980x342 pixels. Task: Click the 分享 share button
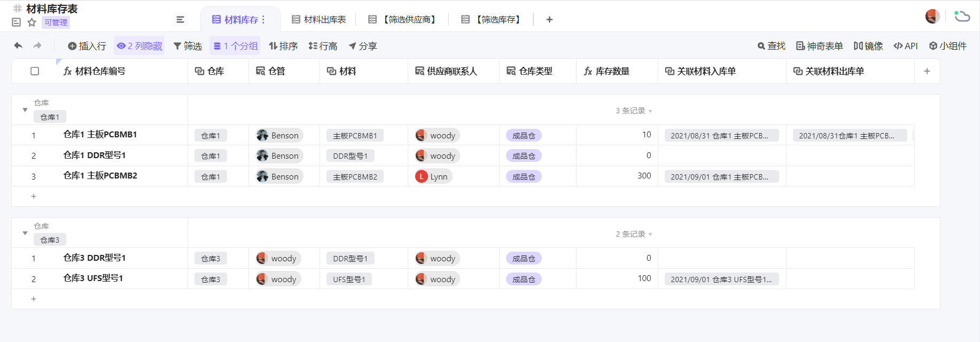coord(363,46)
